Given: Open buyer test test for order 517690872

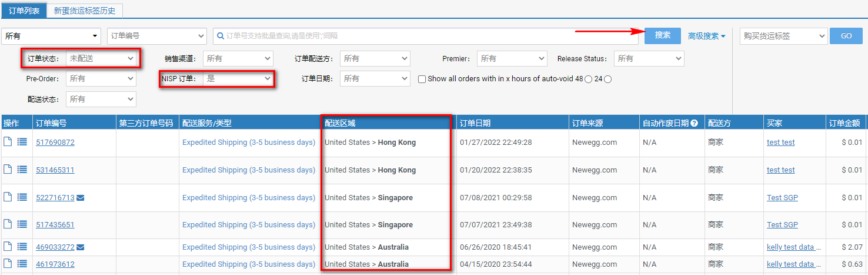Looking at the screenshot, I should click(780, 143).
